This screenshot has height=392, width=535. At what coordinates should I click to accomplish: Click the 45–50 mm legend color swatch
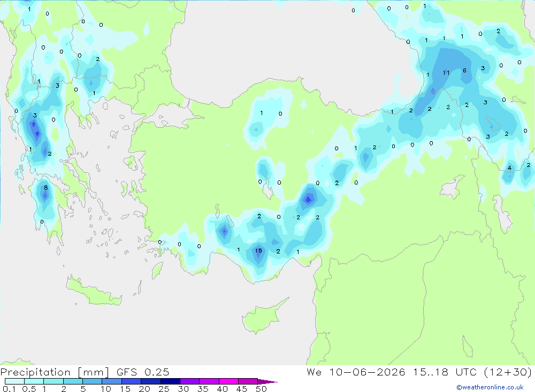coord(248,381)
